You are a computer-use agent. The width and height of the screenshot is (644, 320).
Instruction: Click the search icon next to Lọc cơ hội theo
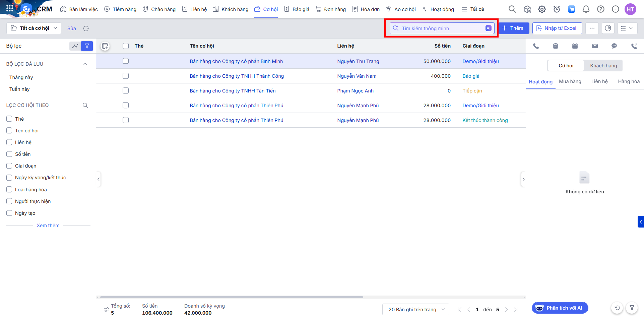pyautogui.click(x=85, y=106)
